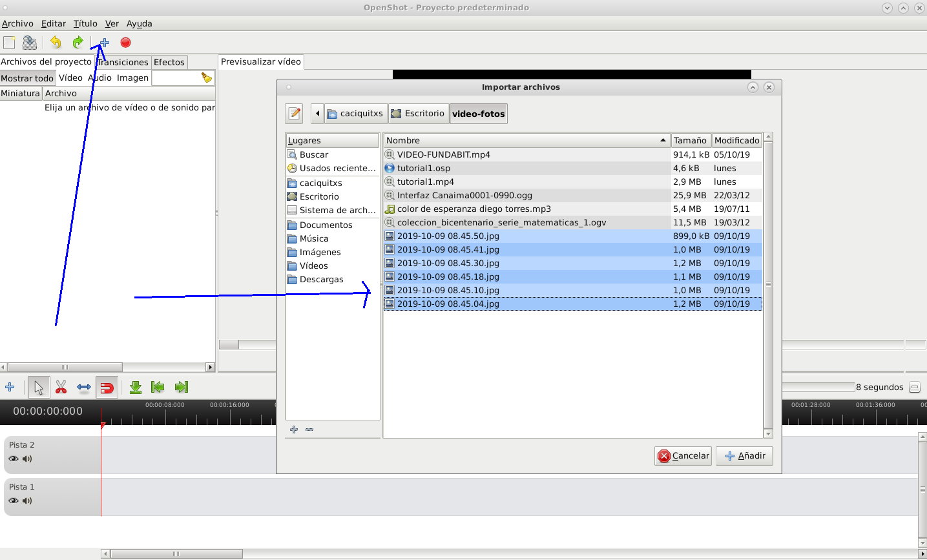
Task: Remove a bookmark with the minus under Lugares
Action: (x=309, y=430)
